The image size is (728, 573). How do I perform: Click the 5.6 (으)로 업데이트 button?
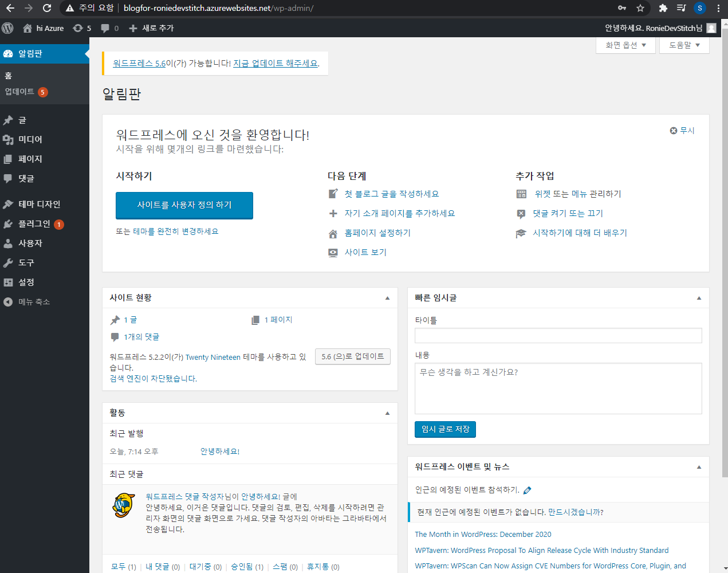coord(353,356)
